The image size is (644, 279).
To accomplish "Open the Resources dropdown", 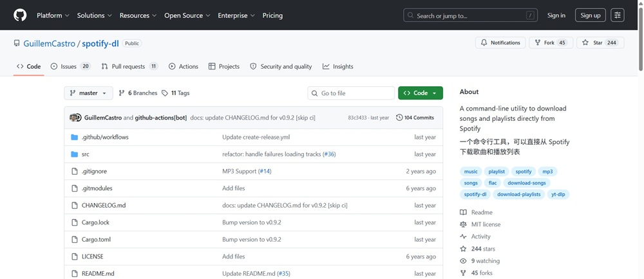I will coord(138,15).
